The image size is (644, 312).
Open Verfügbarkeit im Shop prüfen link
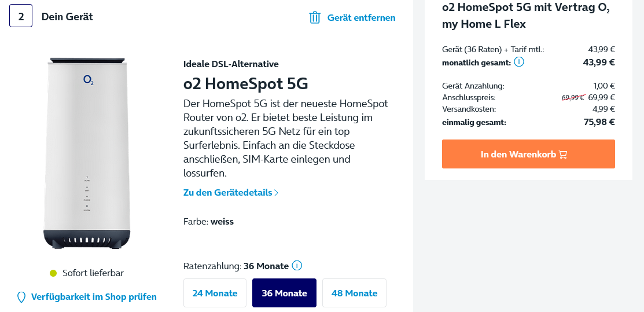point(94,297)
